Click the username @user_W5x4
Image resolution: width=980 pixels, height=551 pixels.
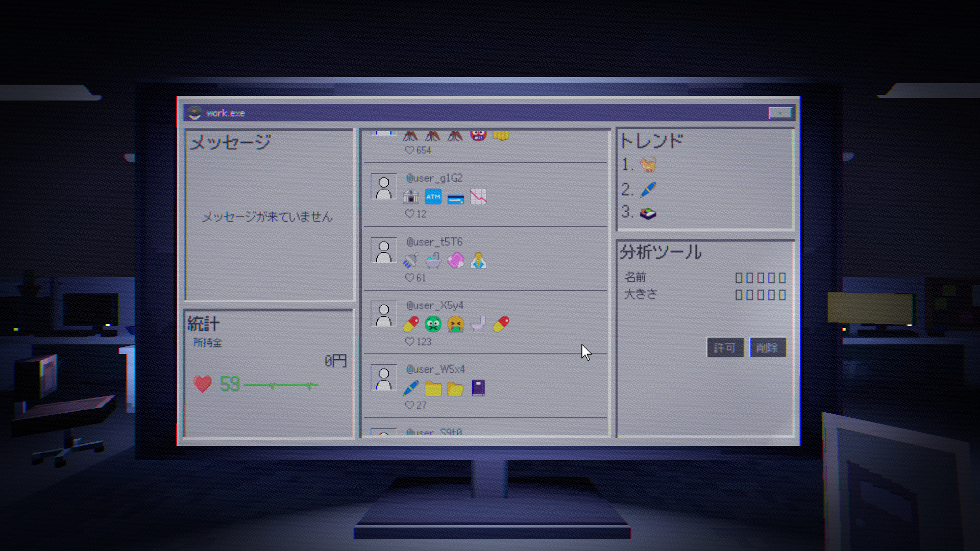tap(435, 369)
